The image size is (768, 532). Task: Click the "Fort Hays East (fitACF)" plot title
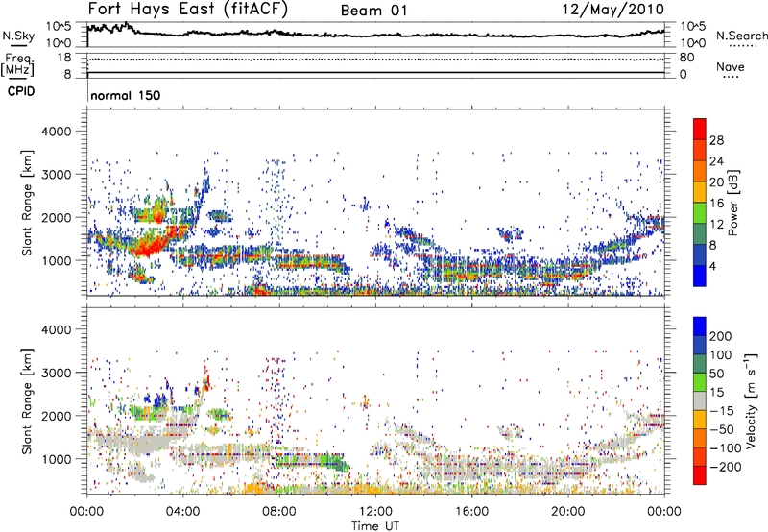click(x=187, y=9)
